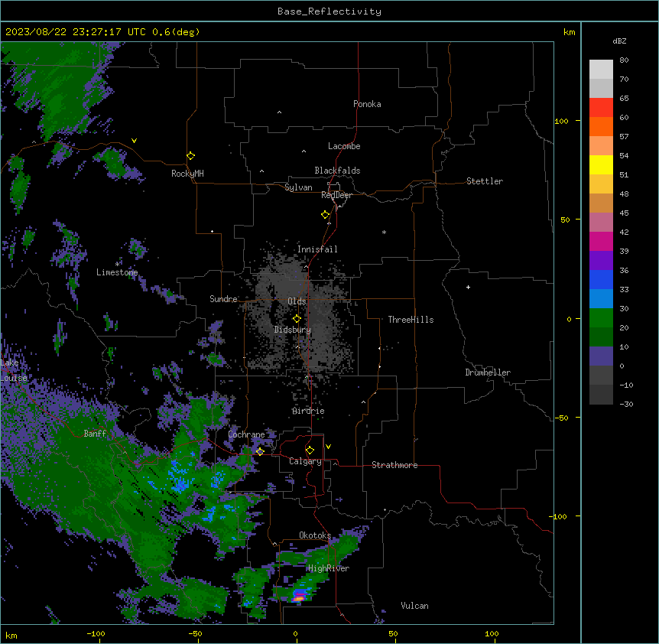
Task: Click the Ponoka city label
Action: (367, 104)
